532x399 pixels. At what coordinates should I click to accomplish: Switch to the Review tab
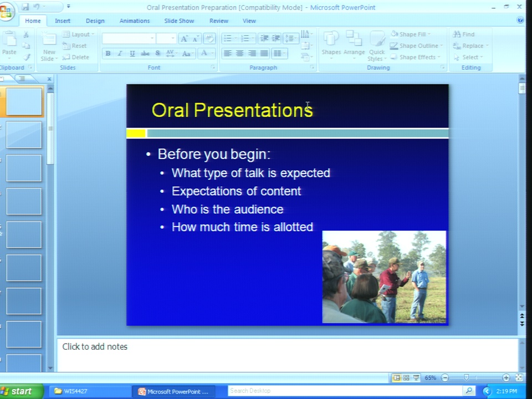coord(218,21)
